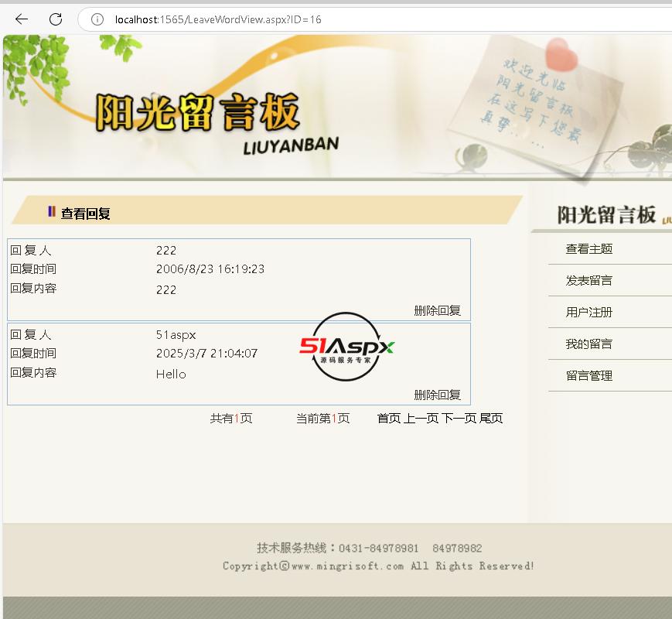Select the reply time 2025/3/7 21:04:07
This screenshot has height=619, width=672.
(206, 354)
